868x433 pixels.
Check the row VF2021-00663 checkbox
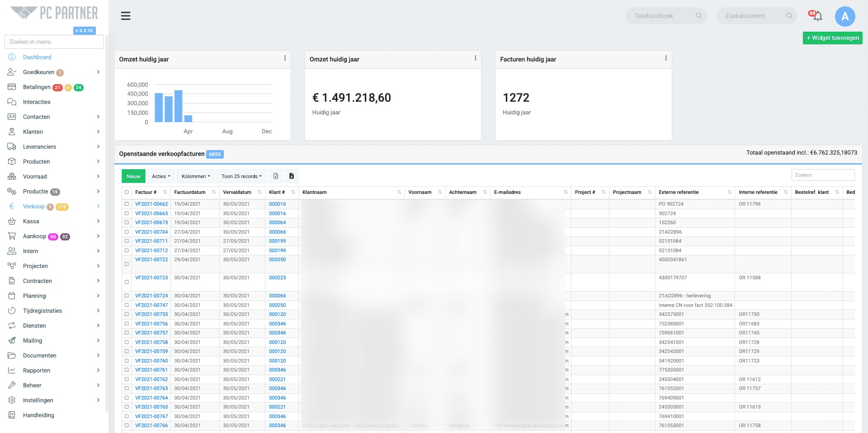[x=127, y=213]
